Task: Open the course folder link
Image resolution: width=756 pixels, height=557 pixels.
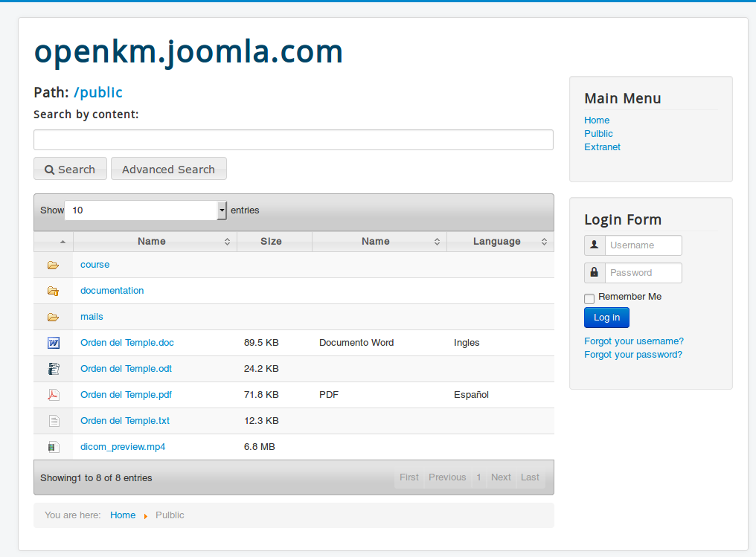Action: pyautogui.click(x=95, y=265)
